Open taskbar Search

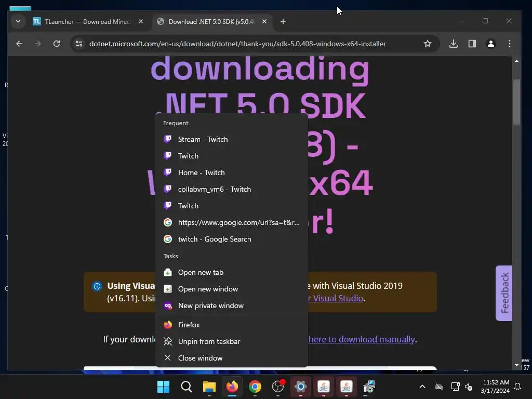click(187, 387)
